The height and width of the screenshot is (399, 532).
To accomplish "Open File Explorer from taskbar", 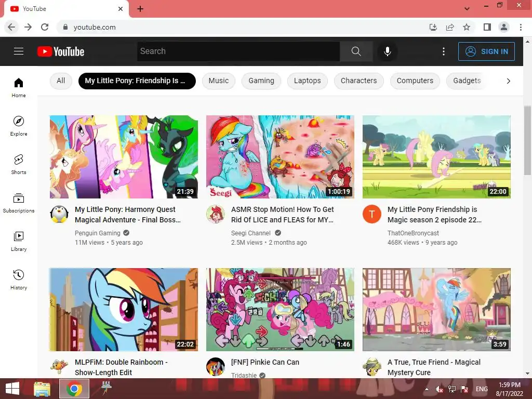I will pyautogui.click(x=42, y=389).
